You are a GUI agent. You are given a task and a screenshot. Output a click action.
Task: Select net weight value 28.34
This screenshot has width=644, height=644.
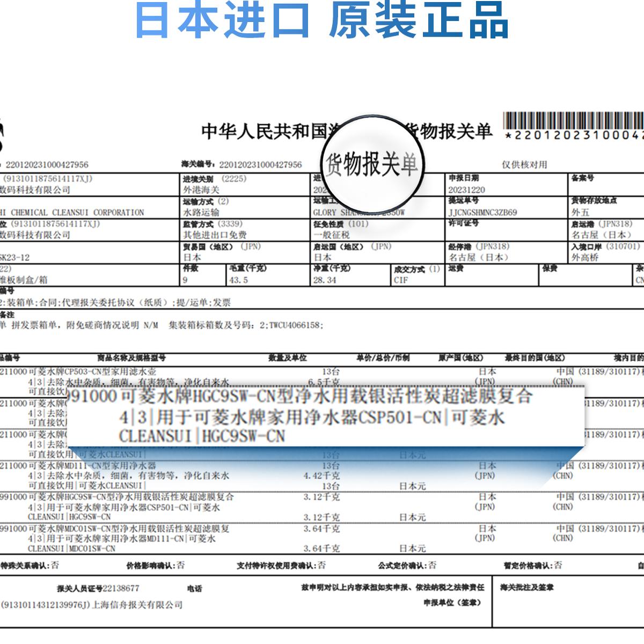[325, 280]
